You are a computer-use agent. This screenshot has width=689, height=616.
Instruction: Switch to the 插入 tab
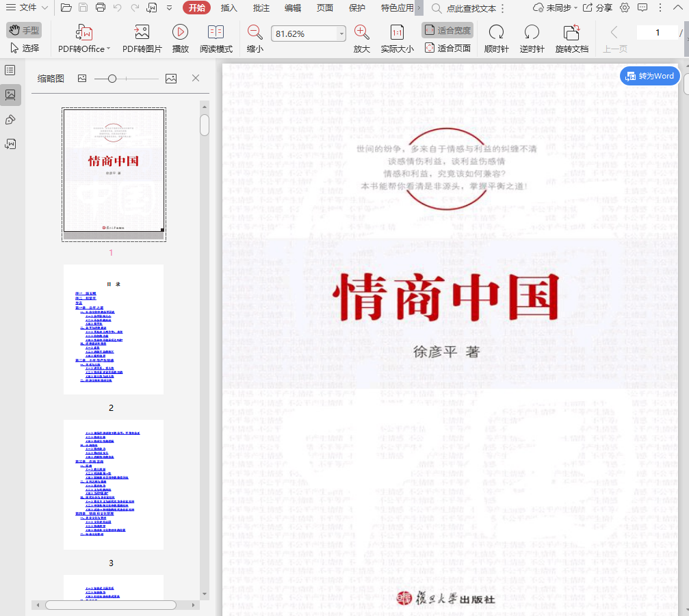(x=229, y=8)
